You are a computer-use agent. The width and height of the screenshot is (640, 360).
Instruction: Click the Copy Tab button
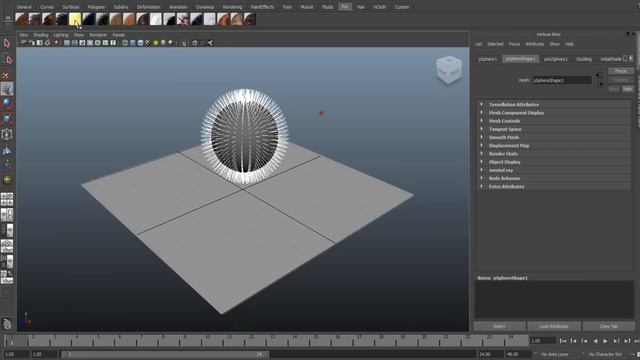609,326
